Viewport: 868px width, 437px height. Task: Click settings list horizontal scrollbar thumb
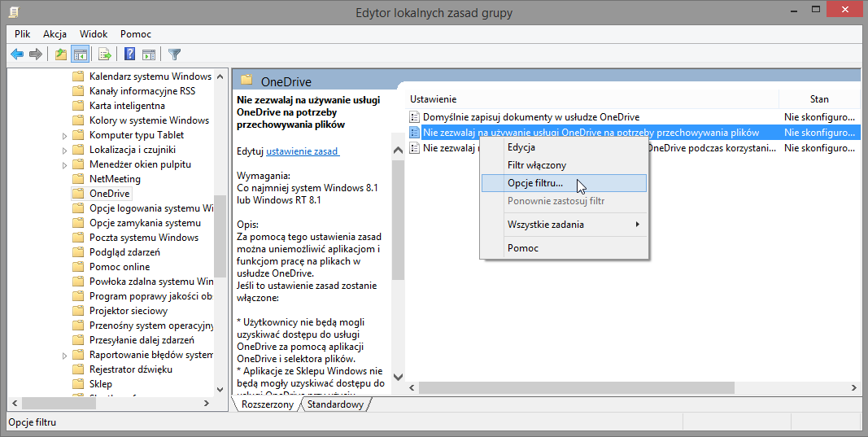point(576,387)
